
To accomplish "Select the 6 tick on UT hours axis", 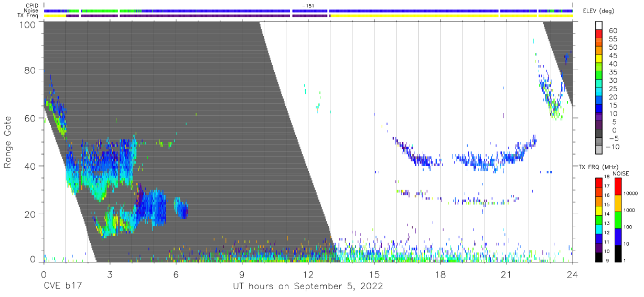I will point(176,274).
